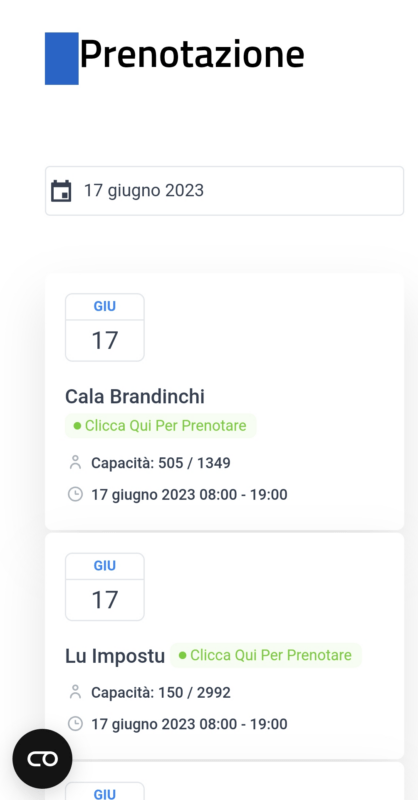Open the Cala Brandinchi title

pyautogui.click(x=135, y=397)
